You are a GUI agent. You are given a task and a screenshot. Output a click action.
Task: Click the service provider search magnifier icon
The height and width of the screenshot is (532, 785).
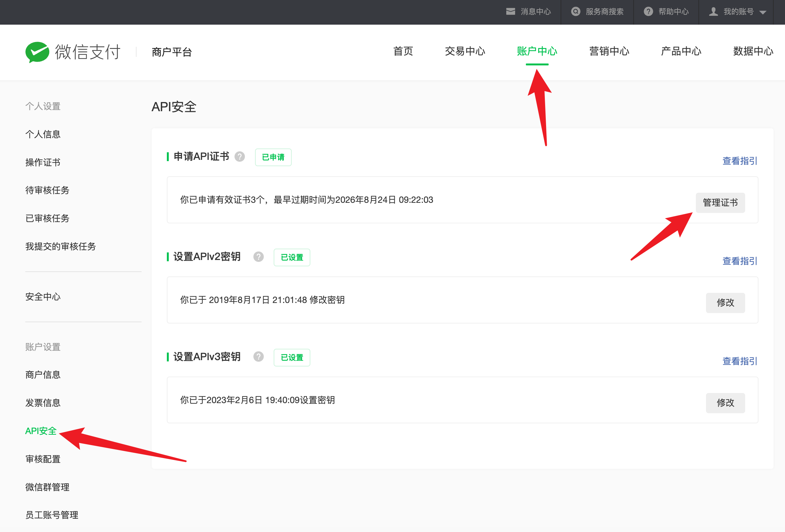click(575, 11)
